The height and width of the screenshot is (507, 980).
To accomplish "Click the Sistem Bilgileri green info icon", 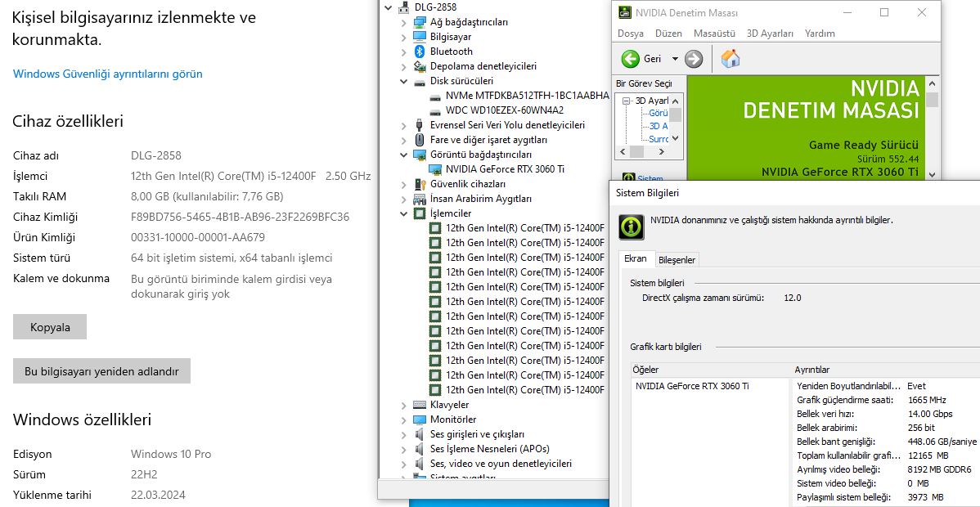I will pyautogui.click(x=632, y=227).
